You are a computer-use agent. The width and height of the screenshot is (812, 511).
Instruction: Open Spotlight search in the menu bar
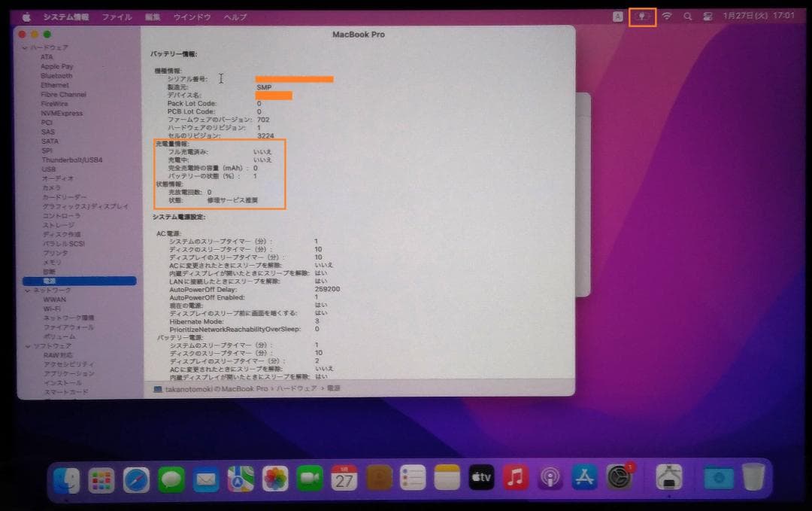(x=686, y=16)
